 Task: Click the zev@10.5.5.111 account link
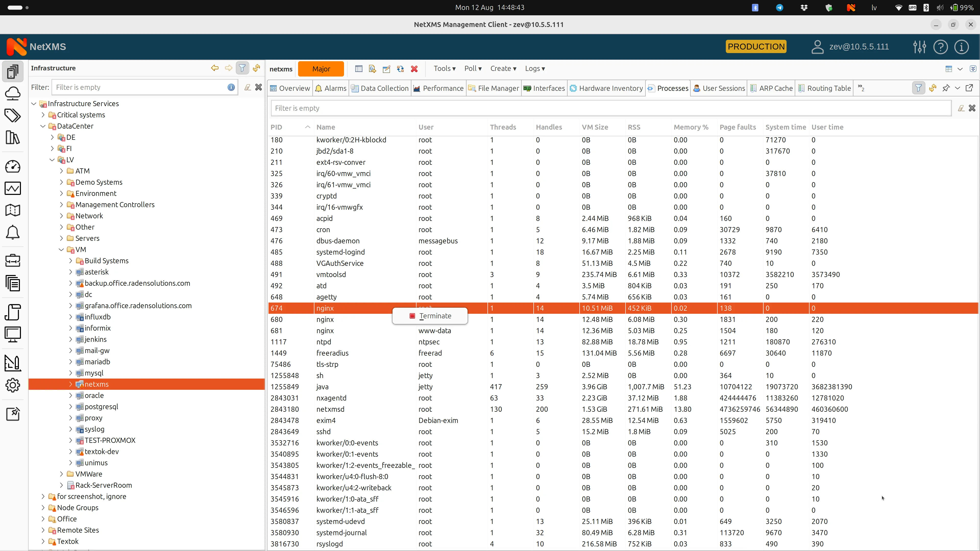(x=859, y=46)
